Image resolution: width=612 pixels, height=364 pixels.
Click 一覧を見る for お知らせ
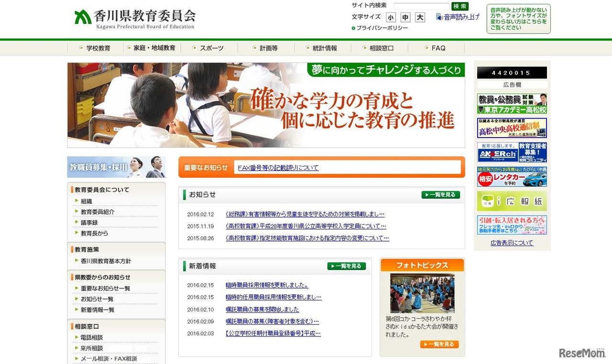[440, 194]
